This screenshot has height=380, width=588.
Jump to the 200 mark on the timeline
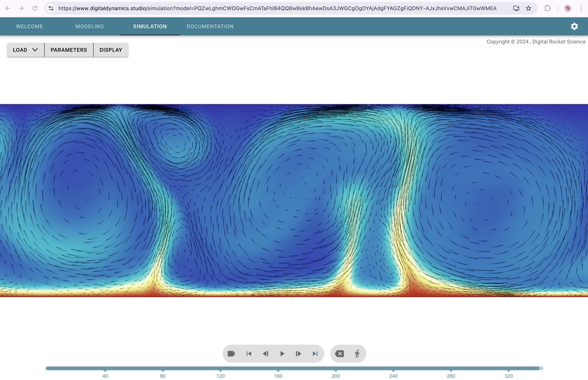pos(336,376)
